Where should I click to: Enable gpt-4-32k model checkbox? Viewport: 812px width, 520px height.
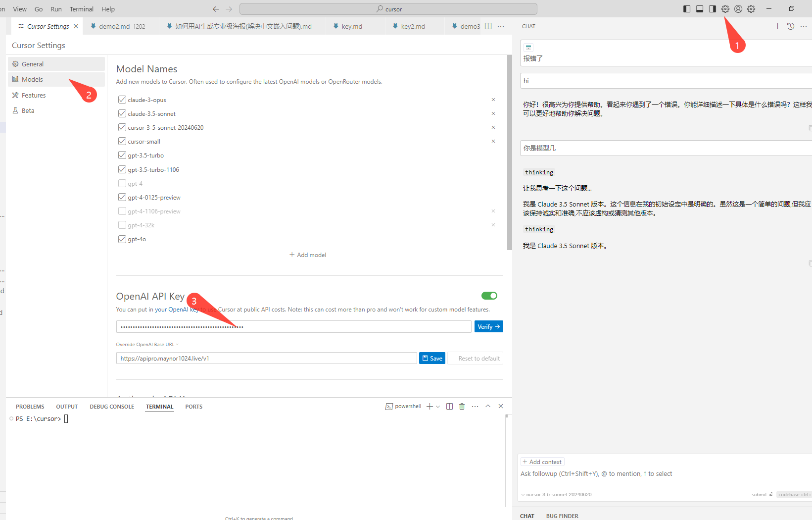click(x=122, y=225)
